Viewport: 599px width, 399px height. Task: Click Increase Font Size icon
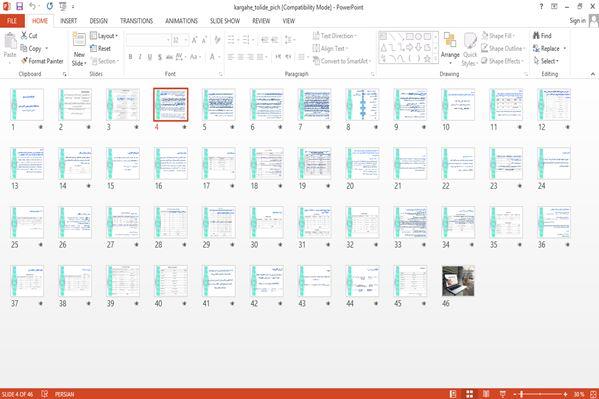pos(194,40)
